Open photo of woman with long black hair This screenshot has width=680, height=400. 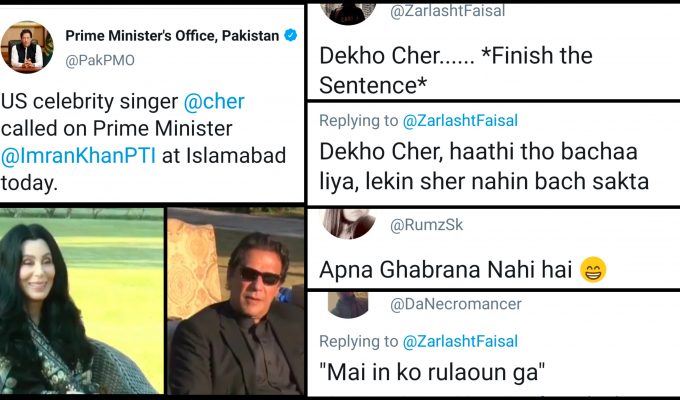(x=80, y=302)
